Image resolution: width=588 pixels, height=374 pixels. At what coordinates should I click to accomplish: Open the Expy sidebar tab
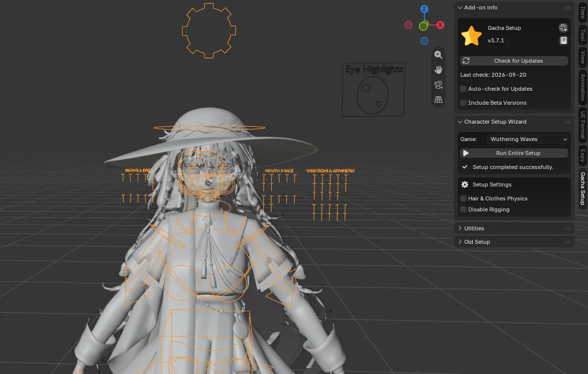pos(583,155)
